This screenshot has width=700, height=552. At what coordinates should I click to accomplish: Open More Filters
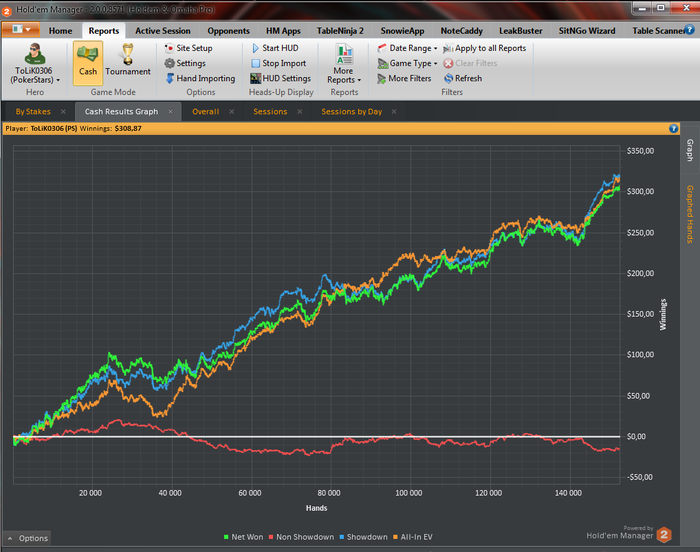pyautogui.click(x=404, y=78)
